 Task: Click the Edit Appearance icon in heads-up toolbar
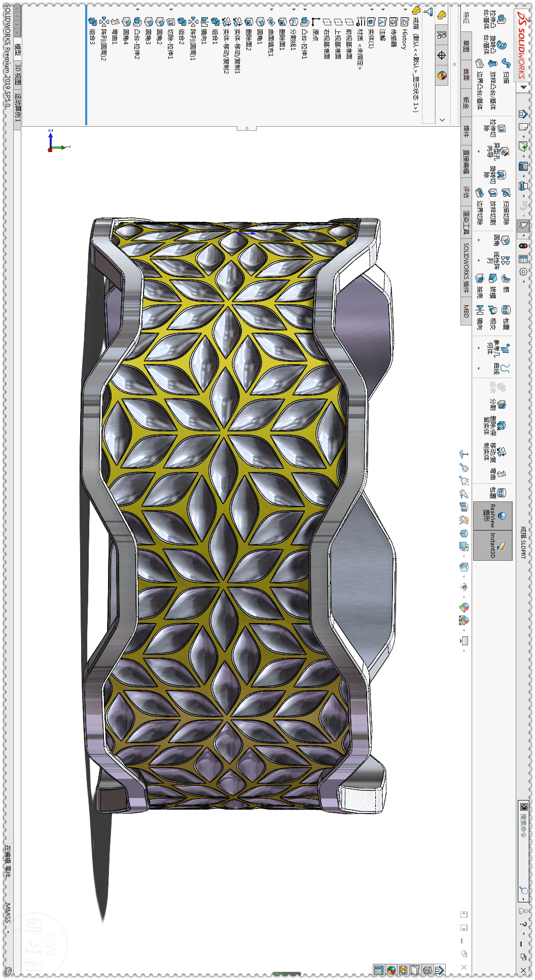[463, 607]
